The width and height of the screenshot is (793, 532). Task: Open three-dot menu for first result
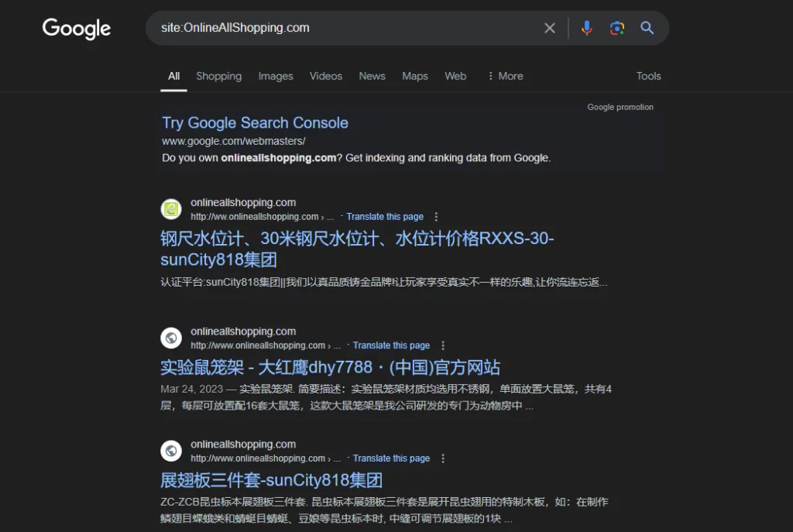click(x=436, y=217)
